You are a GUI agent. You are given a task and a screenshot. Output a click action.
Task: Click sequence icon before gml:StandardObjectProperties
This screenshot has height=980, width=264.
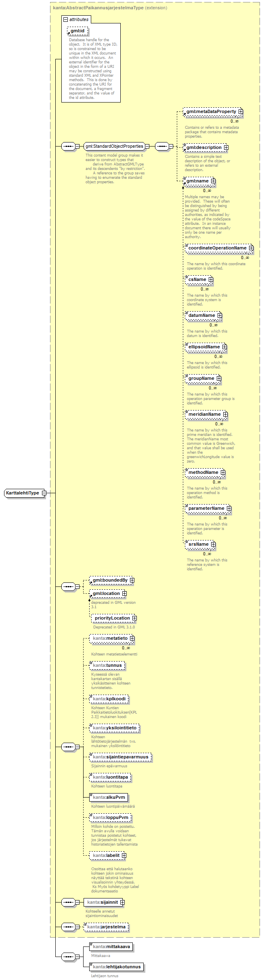coord(68,146)
